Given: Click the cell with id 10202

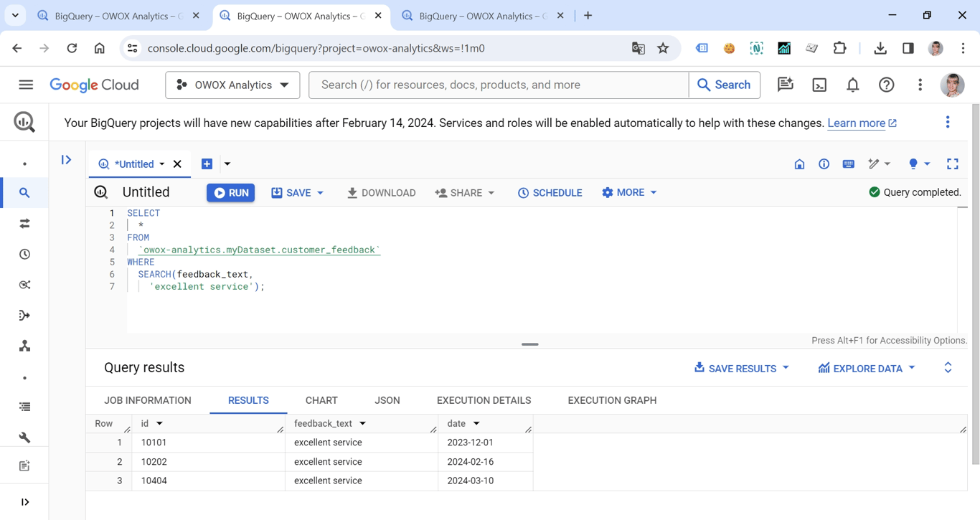Looking at the screenshot, I should 209,462.
